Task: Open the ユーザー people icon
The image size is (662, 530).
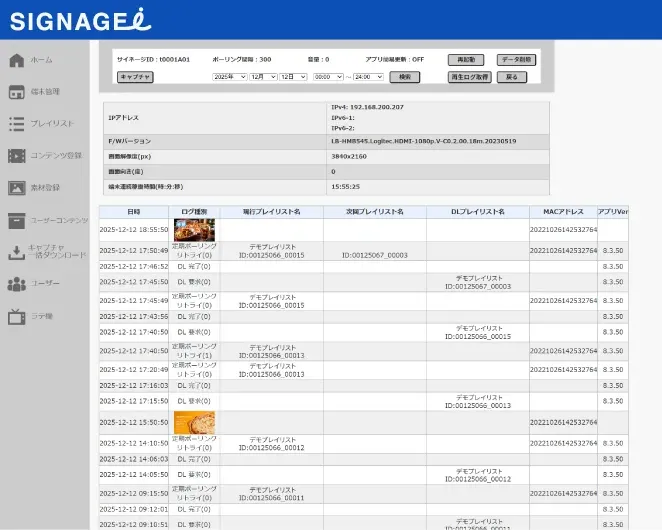Action: point(16,284)
